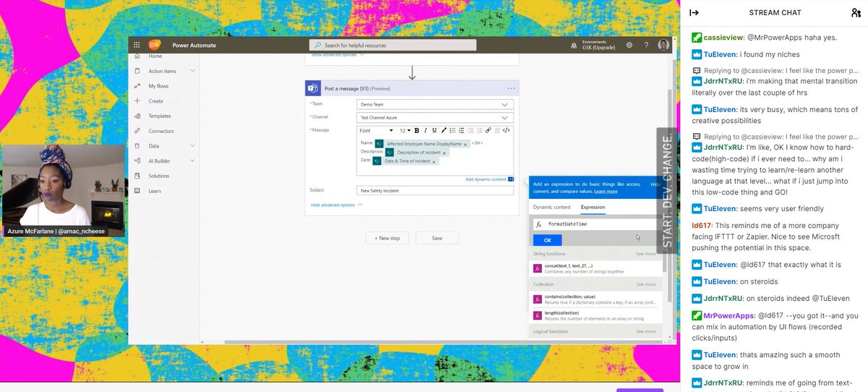Pick the text highlight color tool
This screenshot has width=868, height=392.
click(443, 131)
